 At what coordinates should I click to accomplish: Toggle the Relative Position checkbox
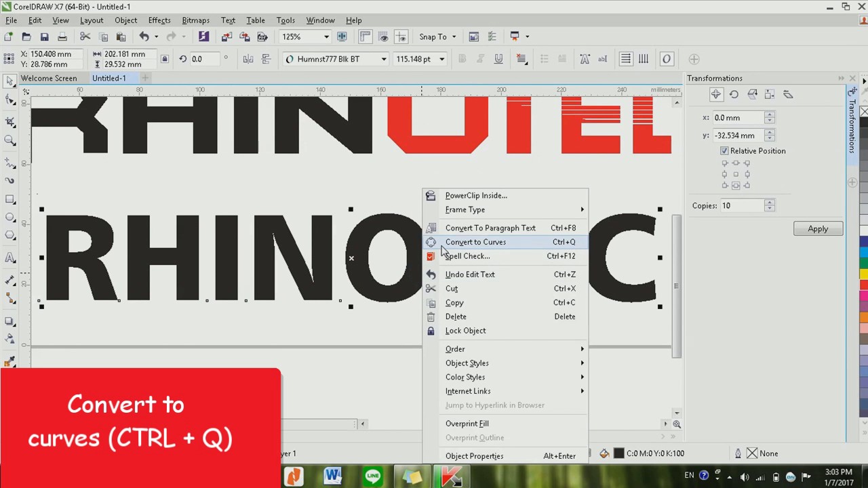(724, 150)
